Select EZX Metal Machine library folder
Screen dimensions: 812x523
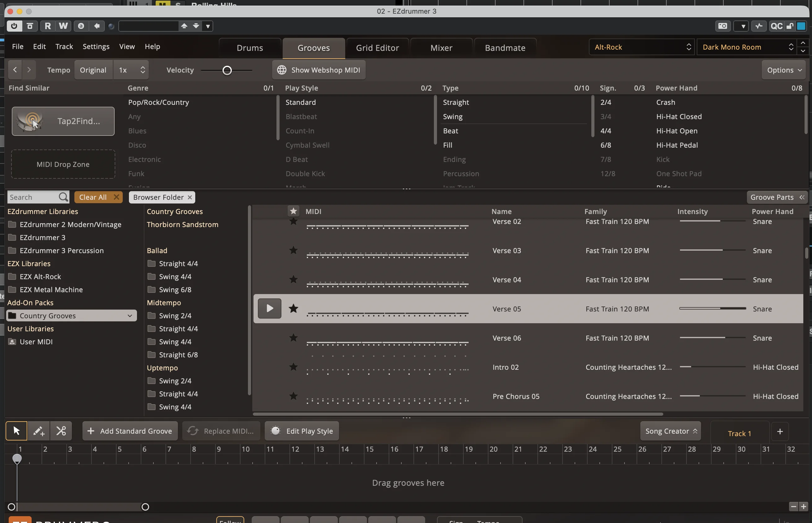tap(51, 289)
